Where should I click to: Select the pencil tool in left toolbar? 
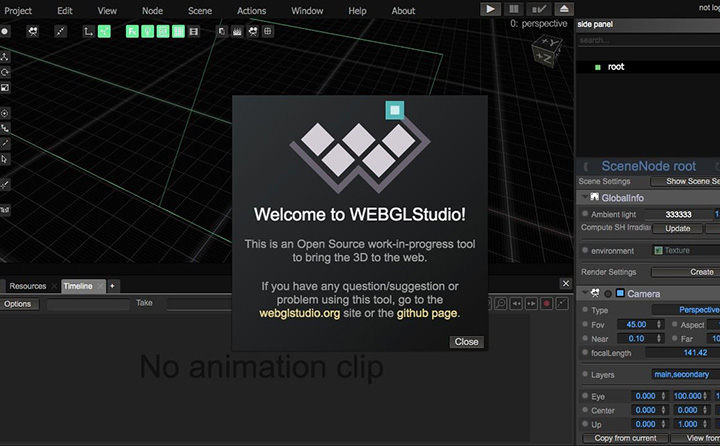click(5, 144)
